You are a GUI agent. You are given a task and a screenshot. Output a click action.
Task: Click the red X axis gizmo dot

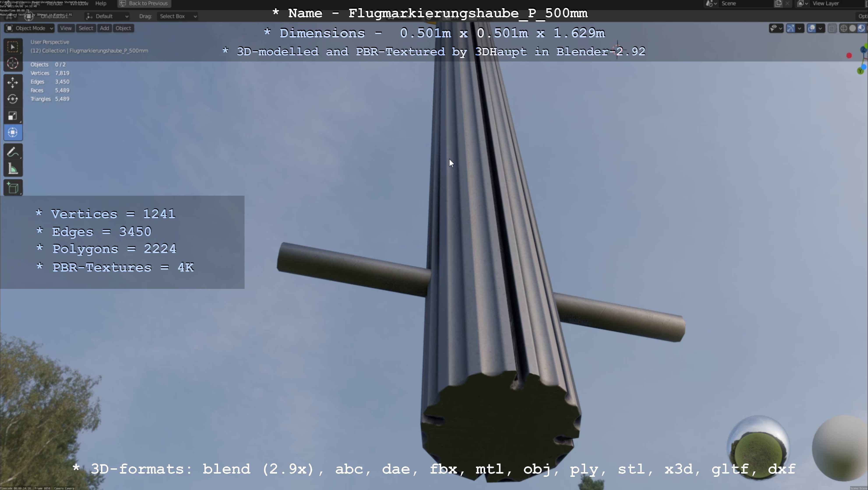(849, 56)
